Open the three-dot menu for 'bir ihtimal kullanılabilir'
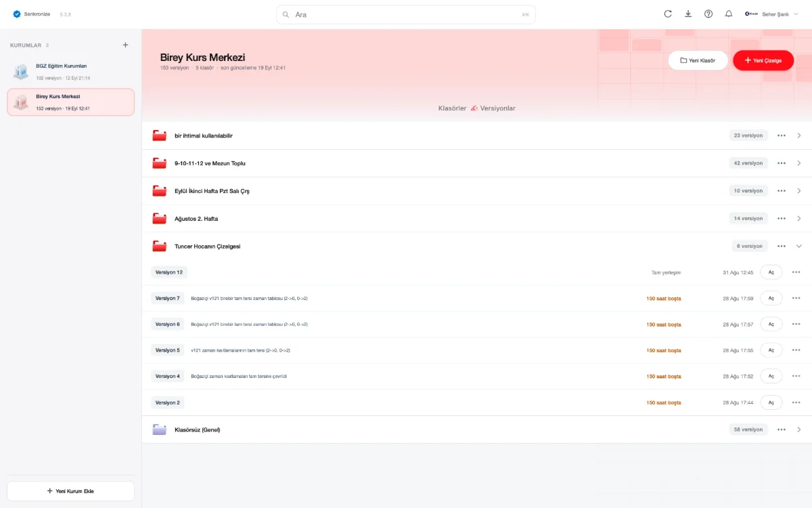The height and width of the screenshot is (508, 812). point(782,135)
